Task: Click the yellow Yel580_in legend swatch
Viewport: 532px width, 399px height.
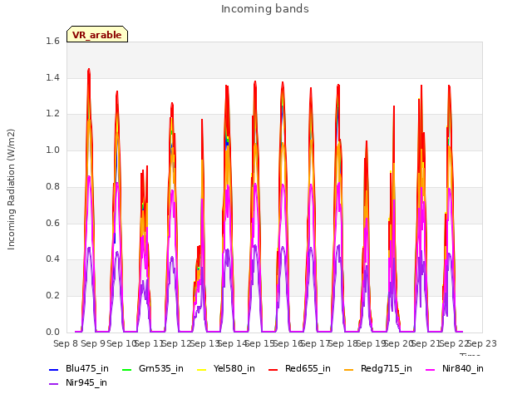Action: tap(201, 369)
